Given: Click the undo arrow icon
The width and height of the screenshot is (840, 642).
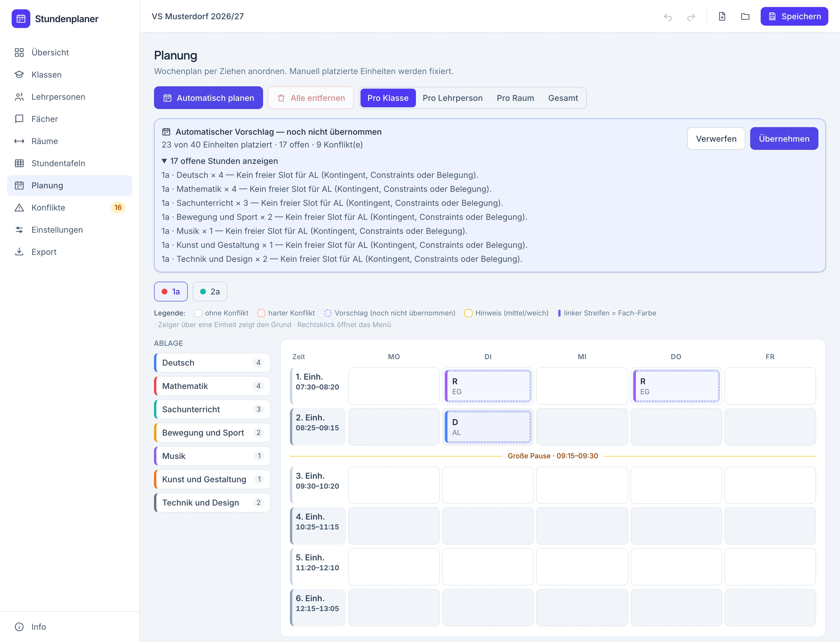Looking at the screenshot, I should 668,17.
